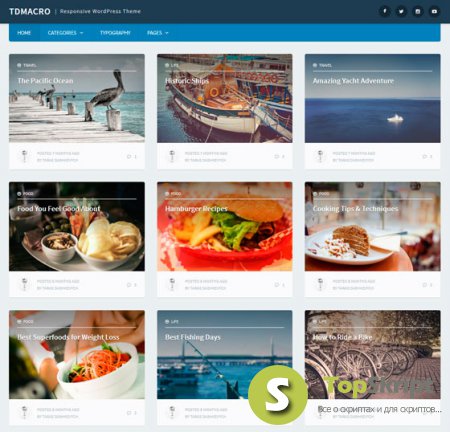
Task: Open the Best Fishing Days post title
Action: click(x=193, y=337)
